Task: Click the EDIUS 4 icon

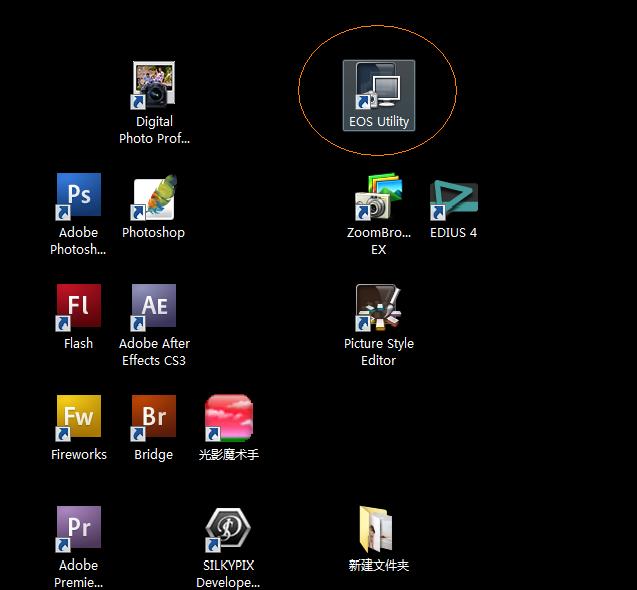Action: 453,200
